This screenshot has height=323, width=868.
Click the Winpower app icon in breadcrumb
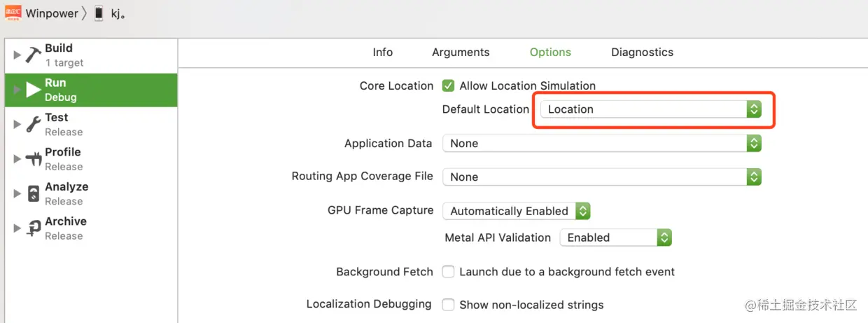(13, 13)
